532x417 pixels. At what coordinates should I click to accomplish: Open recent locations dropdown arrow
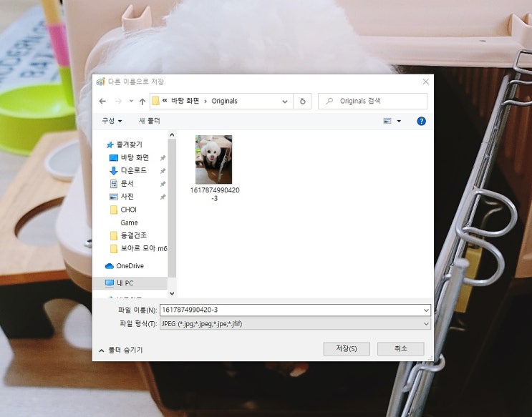coord(131,101)
